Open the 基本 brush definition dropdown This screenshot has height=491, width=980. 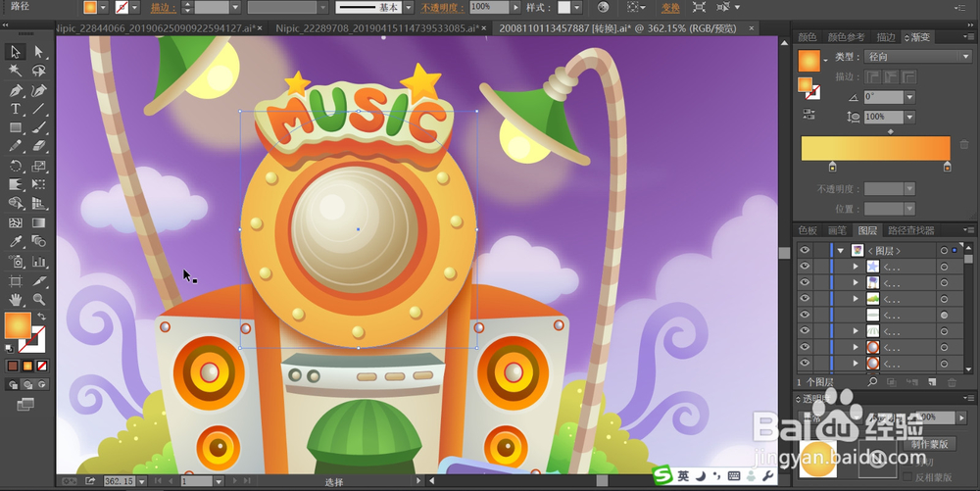click(x=408, y=8)
